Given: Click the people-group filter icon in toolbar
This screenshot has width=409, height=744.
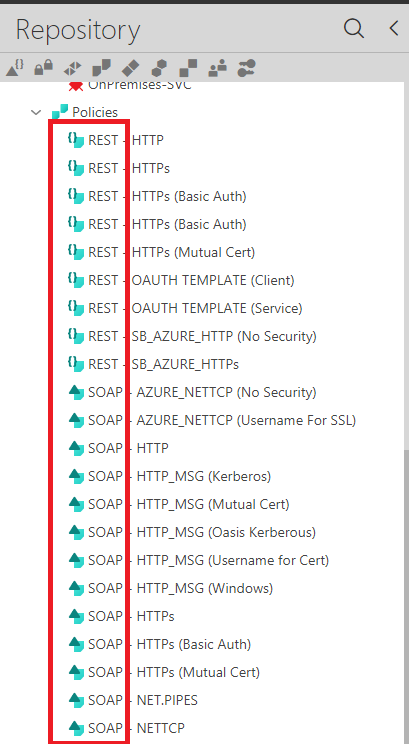Looking at the screenshot, I should [217, 69].
